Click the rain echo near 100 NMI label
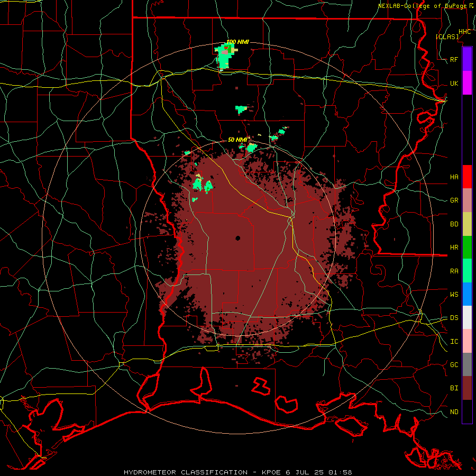This screenshot has width=476, height=476. point(225,57)
